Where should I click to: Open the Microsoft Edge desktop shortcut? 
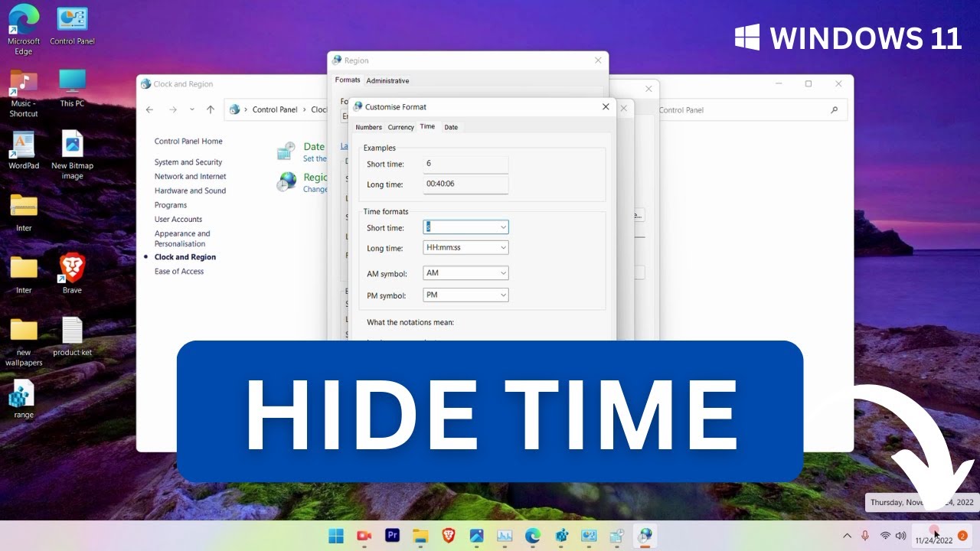coord(24,29)
